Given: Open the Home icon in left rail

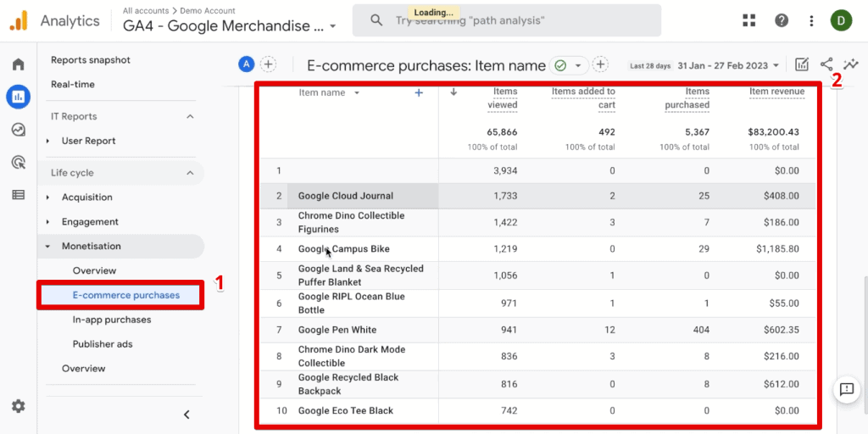Looking at the screenshot, I should tap(19, 64).
